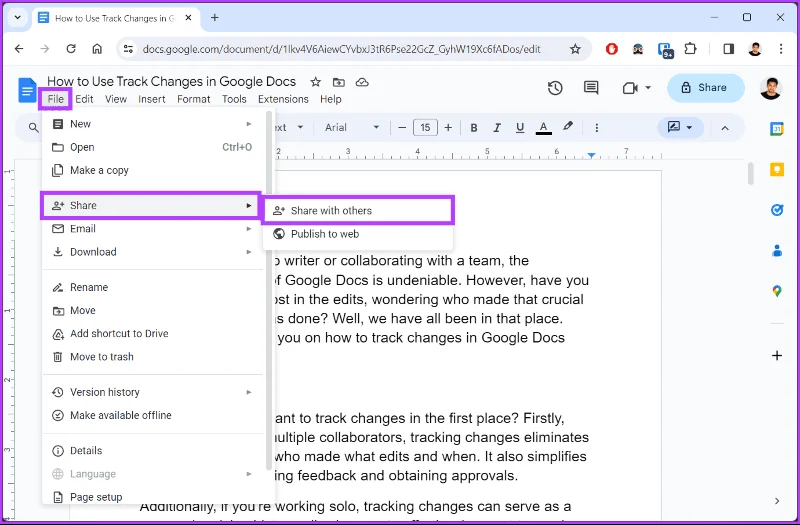800x525 pixels.
Task: Toggle bold formatting
Action: pos(473,128)
